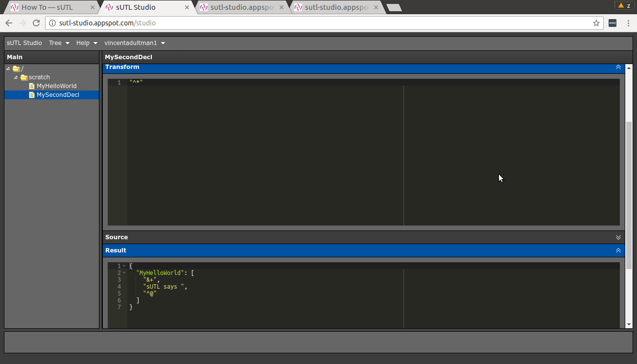Switch to the third sutl-studio.appspot tab
This screenshot has width=637, height=364.
[x=240, y=7]
